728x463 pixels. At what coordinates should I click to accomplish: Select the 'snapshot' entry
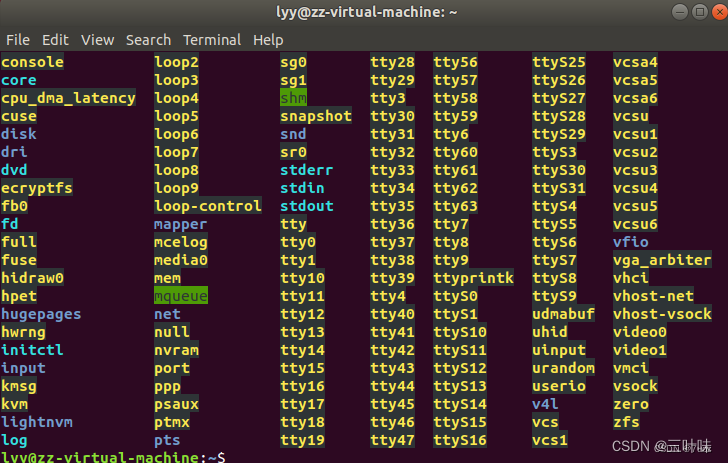[316, 116]
